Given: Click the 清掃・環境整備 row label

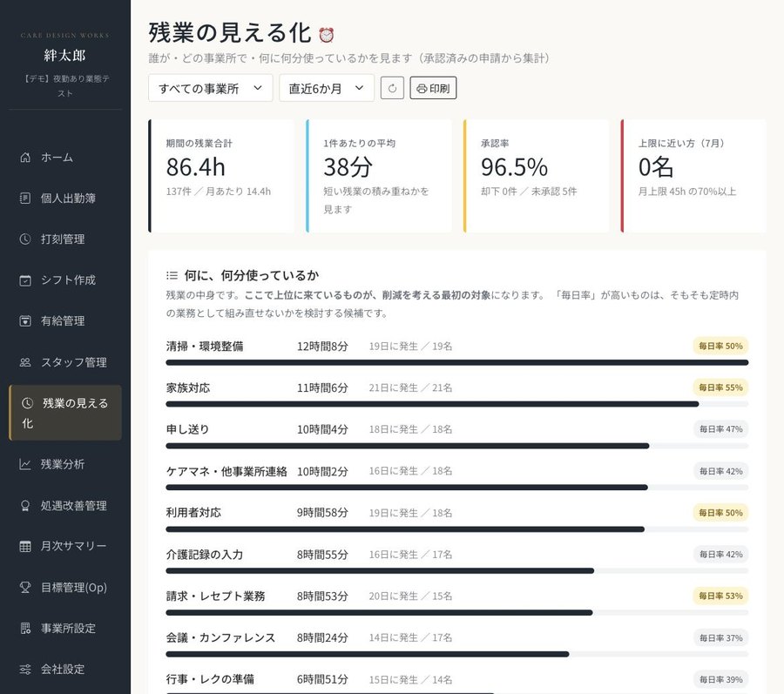Looking at the screenshot, I should tap(205, 347).
